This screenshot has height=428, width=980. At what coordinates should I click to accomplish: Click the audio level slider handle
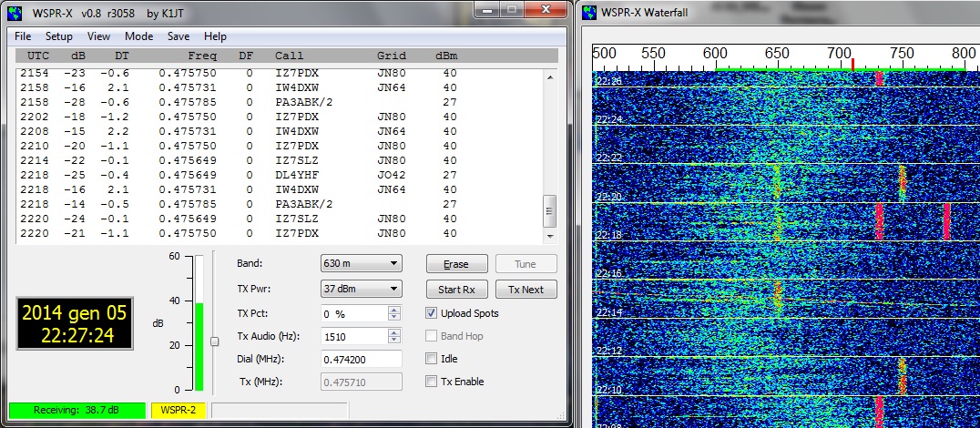click(x=214, y=341)
